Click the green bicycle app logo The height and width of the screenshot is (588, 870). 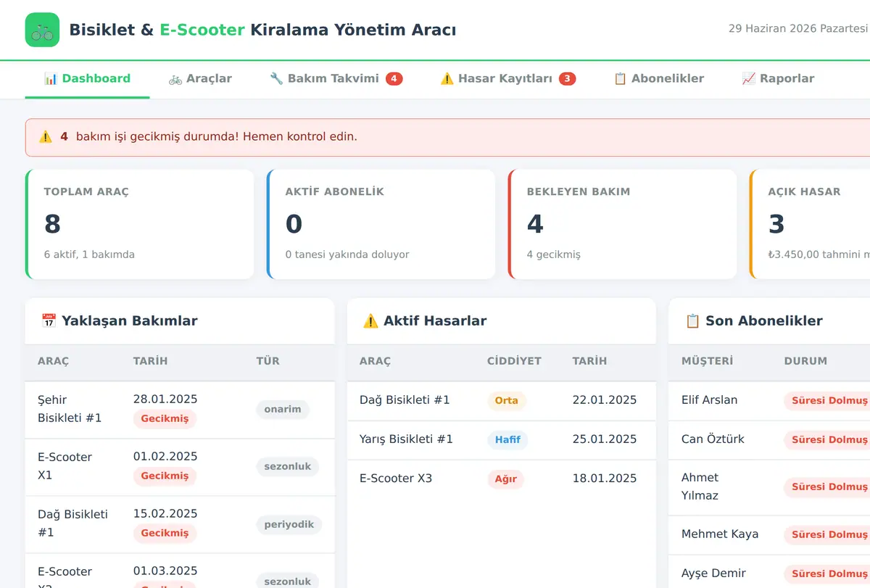[x=42, y=30]
